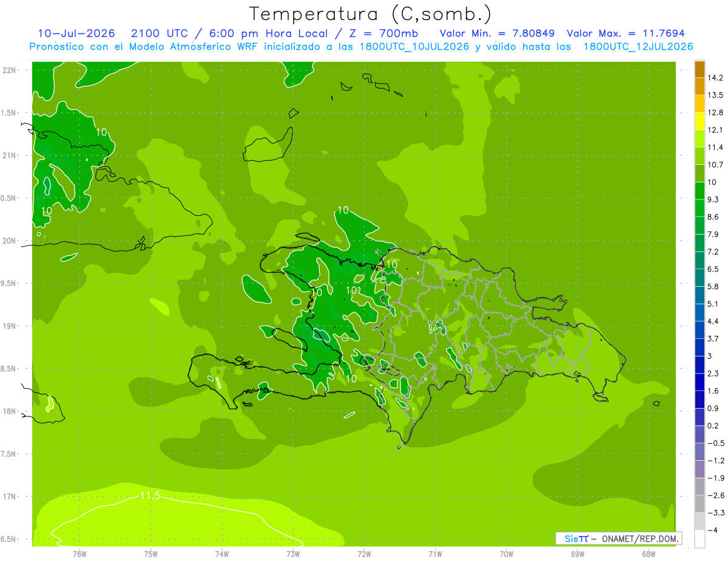Screen dimensions: 728x562
Task: Pick the orange swatch between 13.5 and 14.2
Action: click(699, 86)
